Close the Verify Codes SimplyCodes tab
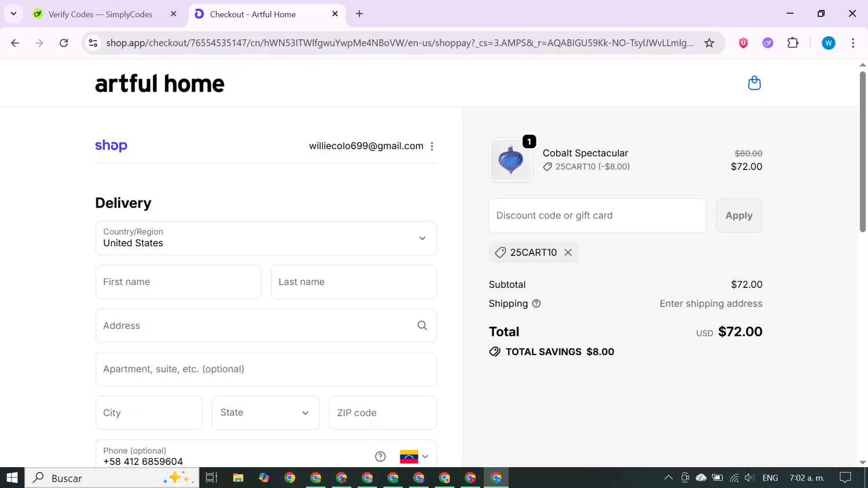Viewport: 868px width, 488px height. [x=174, y=14]
